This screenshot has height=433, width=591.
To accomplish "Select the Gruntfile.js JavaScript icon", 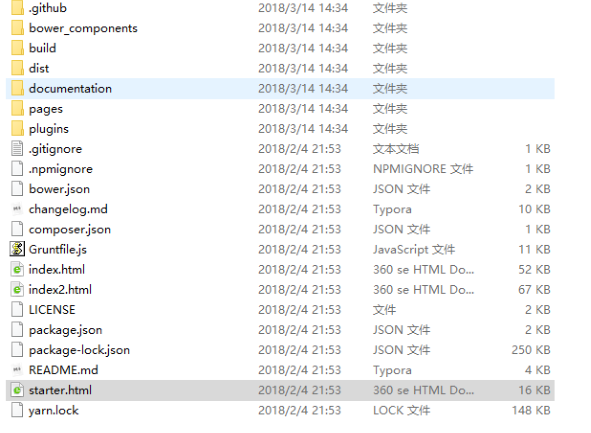I will tap(17, 249).
